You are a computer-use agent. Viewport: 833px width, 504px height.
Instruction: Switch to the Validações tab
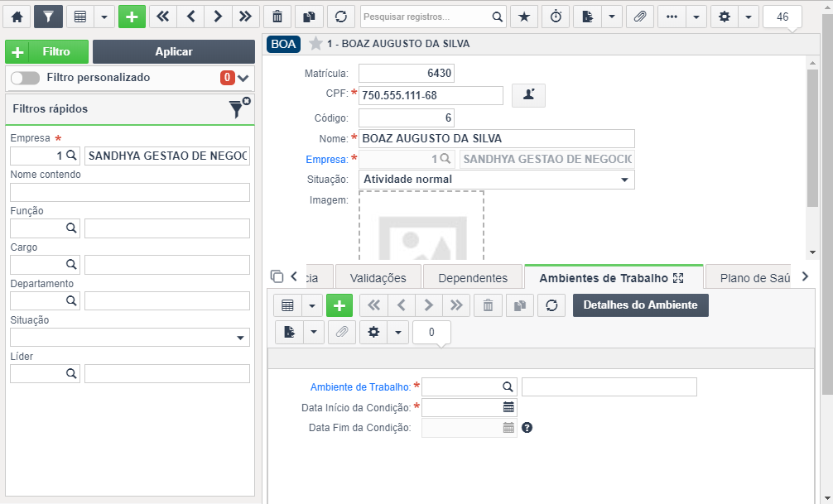click(x=378, y=278)
